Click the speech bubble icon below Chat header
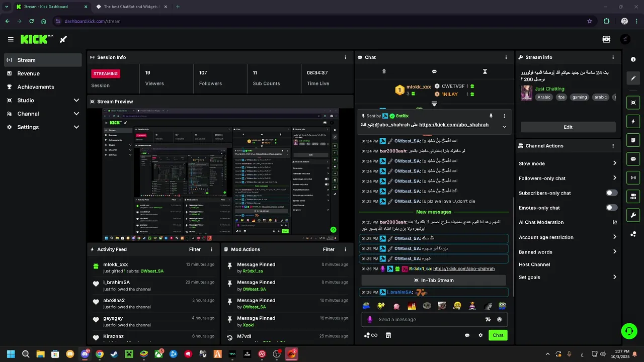Image resolution: width=644 pixels, height=362 pixels. pyautogui.click(x=434, y=71)
